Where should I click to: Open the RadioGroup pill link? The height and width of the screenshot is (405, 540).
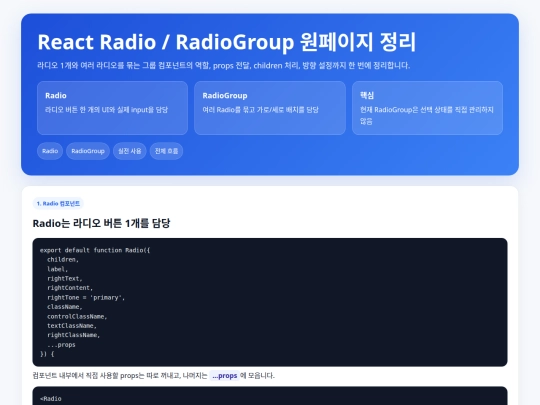[x=88, y=151]
